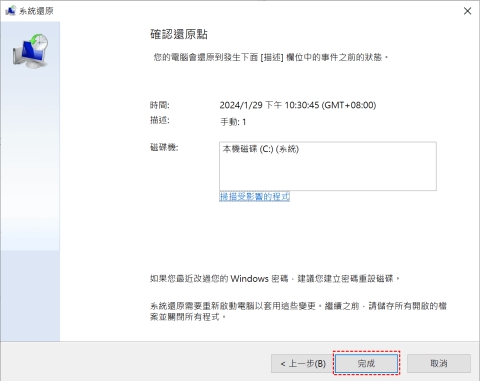The image size is (480, 381).
Task: Cancel the restore with 取消 button
Action: point(439,363)
